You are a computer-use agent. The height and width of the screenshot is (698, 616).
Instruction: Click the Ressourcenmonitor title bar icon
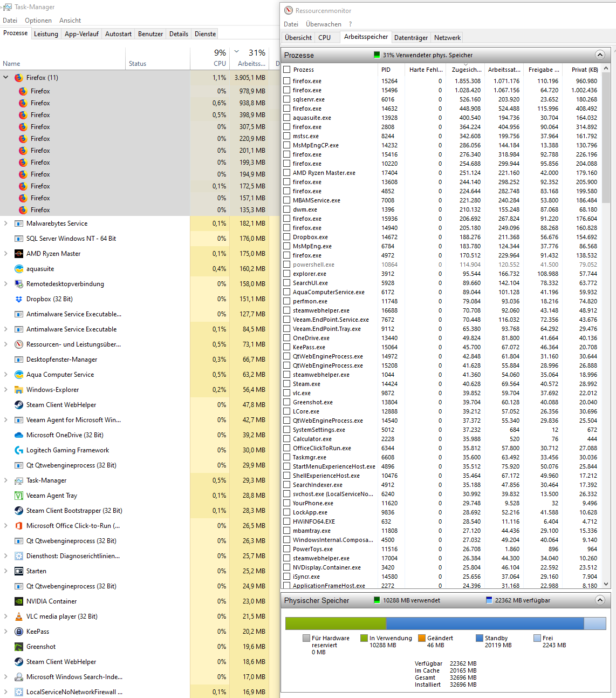289,10
